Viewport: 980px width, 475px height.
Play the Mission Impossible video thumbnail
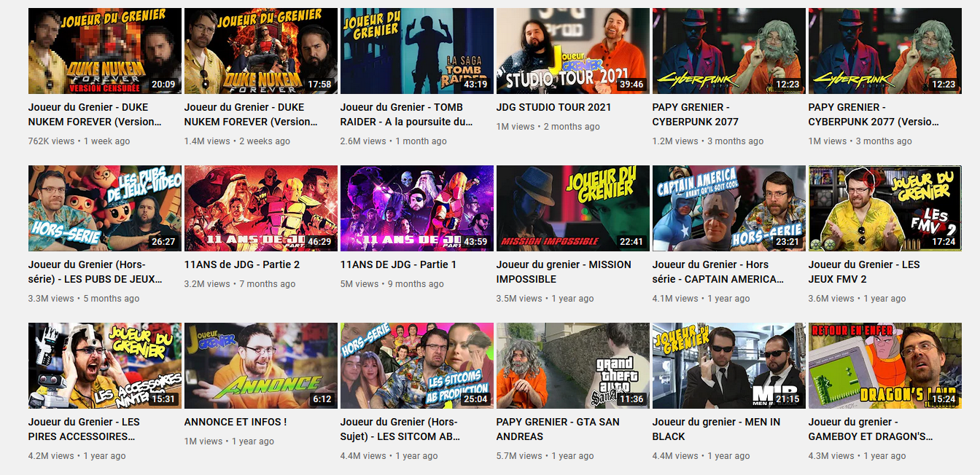573,208
